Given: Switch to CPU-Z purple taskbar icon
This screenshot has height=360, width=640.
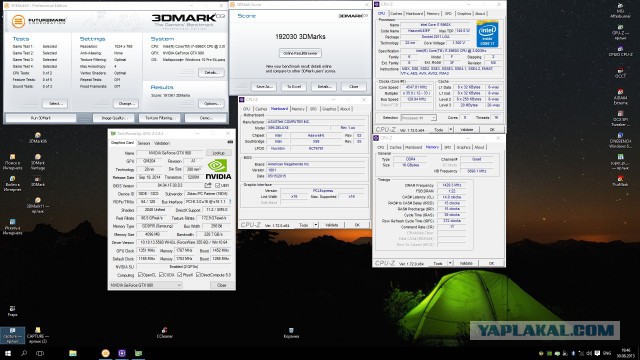Looking at the screenshot, I should 122,353.
